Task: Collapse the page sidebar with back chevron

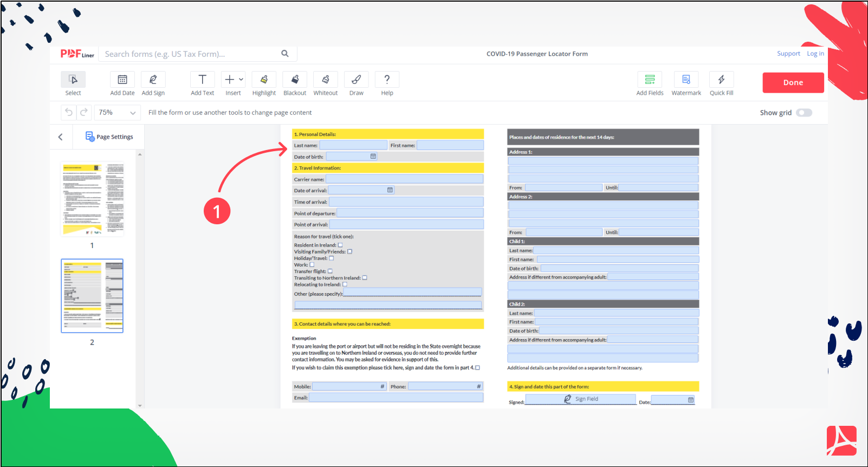Action: 61,137
